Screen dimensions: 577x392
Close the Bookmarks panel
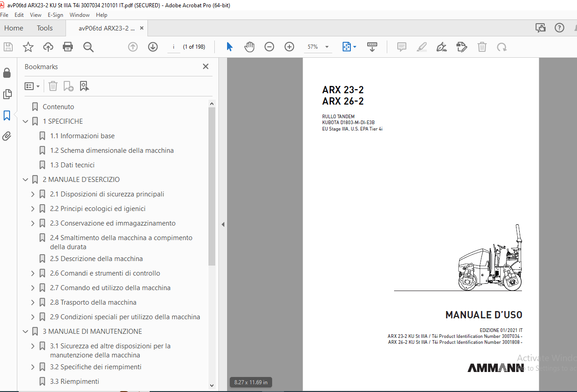pos(206,66)
